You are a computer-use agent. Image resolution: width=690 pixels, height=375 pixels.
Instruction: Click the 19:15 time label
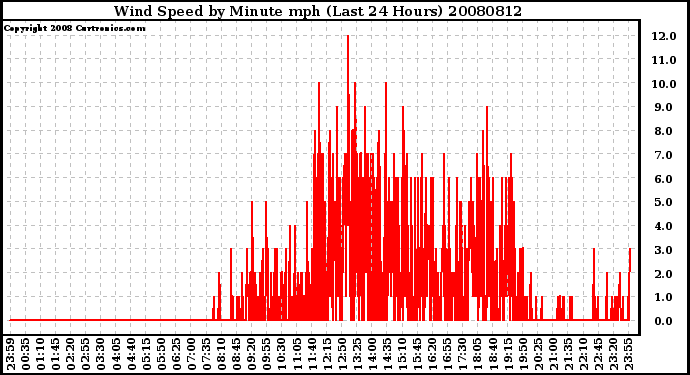(x=507, y=355)
